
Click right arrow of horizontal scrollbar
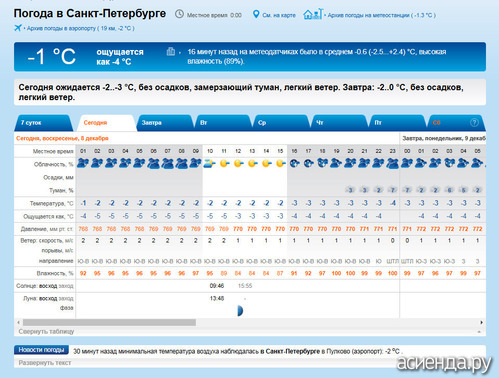(x=481, y=322)
